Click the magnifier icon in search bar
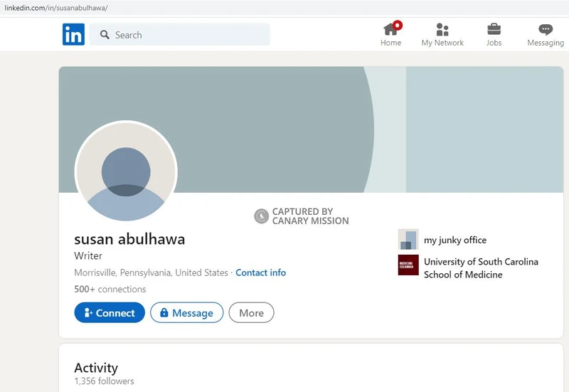Image resolution: width=569 pixels, height=392 pixels. (x=105, y=35)
